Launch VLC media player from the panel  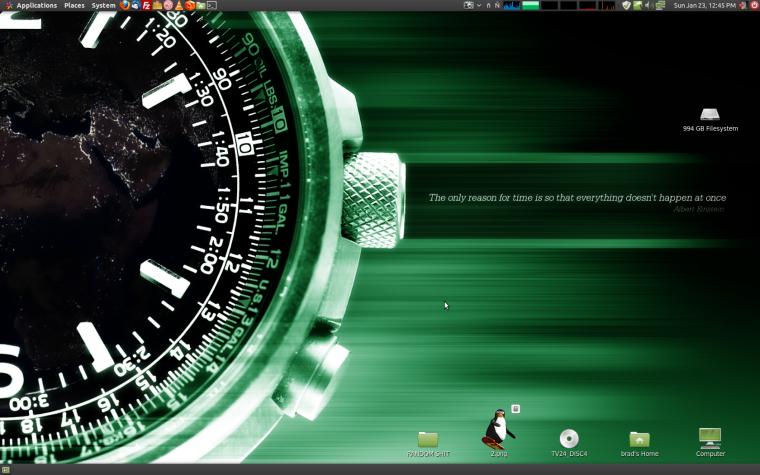(x=179, y=5)
